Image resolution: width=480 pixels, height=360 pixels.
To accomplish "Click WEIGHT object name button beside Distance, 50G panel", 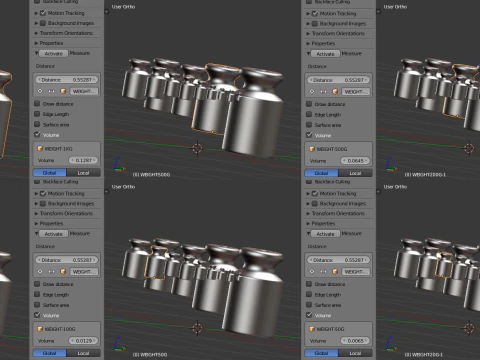I will (356, 271).
